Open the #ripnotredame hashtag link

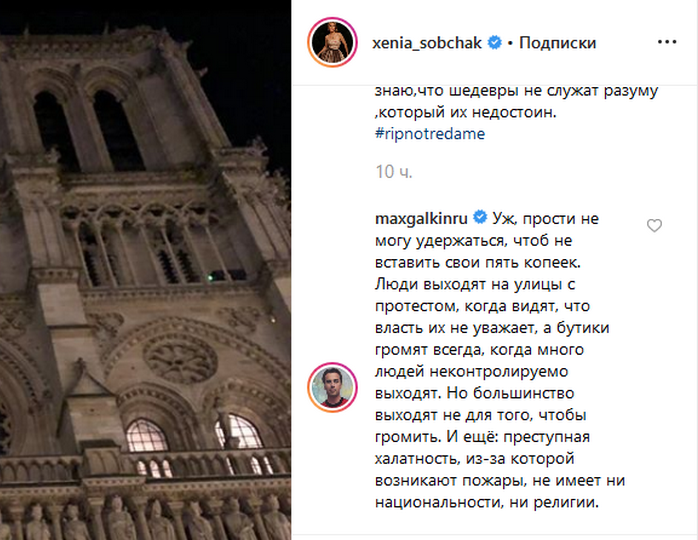click(427, 133)
